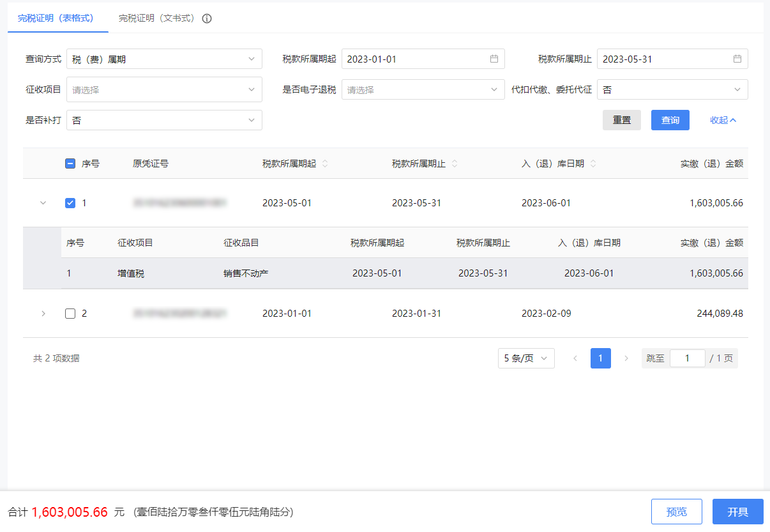Click the 查询 button
Viewport: 770px width, 532px height.
click(x=670, y=120)
